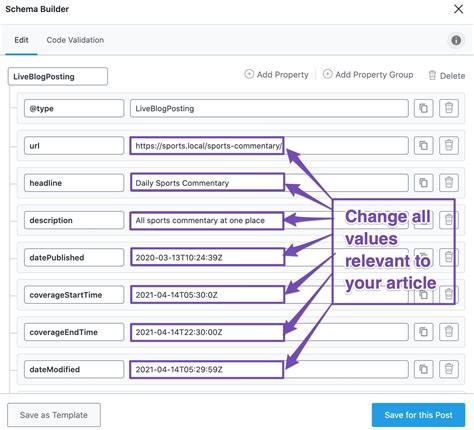Image resolution: width=474 pixels, height=430 pixels.
Task: Click Save as Template button
Action: coord(54,415)
